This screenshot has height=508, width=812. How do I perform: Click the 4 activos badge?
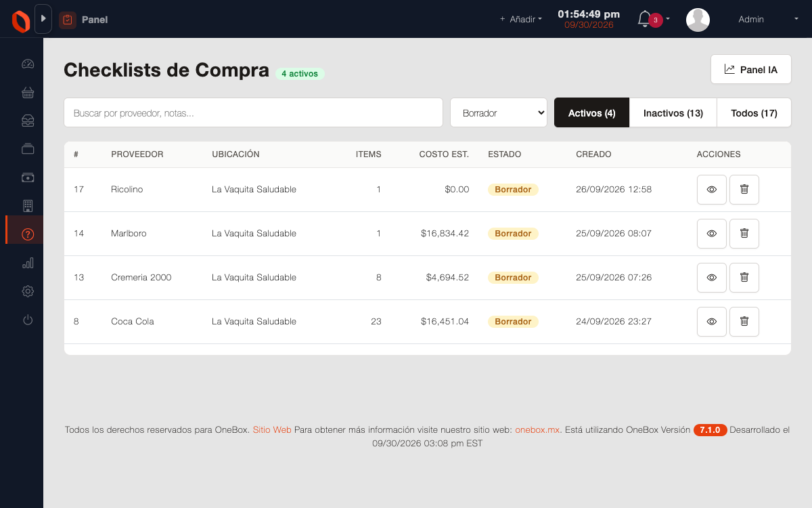[300, 74]
